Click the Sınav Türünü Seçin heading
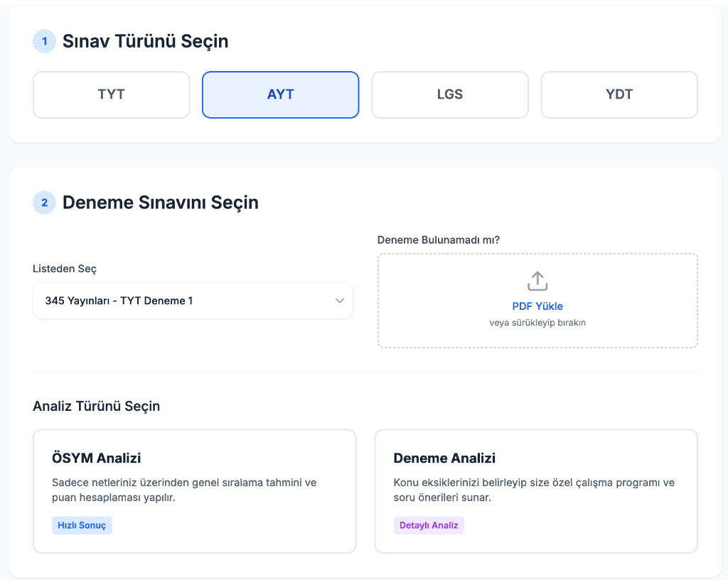This screenshot has height=580, width=728. pyautogui.click(x=145, y=41)
